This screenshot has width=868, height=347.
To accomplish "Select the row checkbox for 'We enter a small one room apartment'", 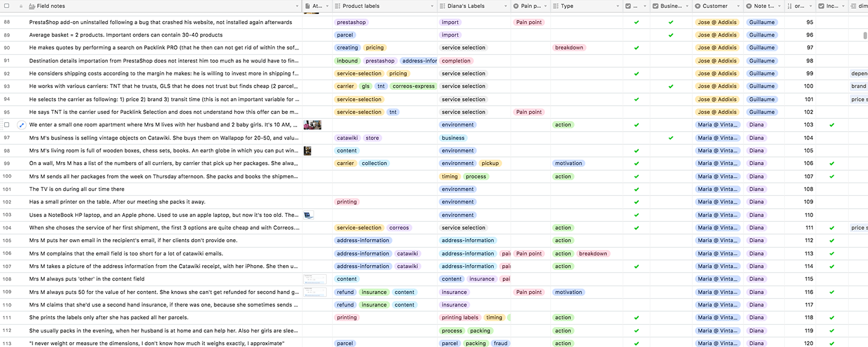I will pos(7,125).
